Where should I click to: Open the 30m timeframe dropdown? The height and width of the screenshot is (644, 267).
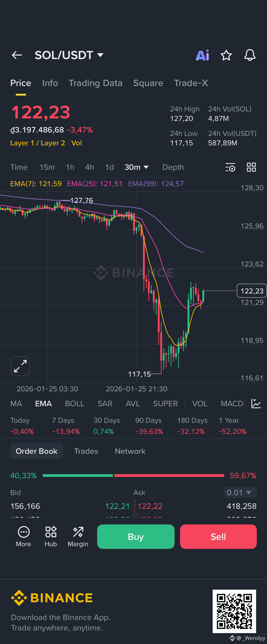(x=137, y=167)
